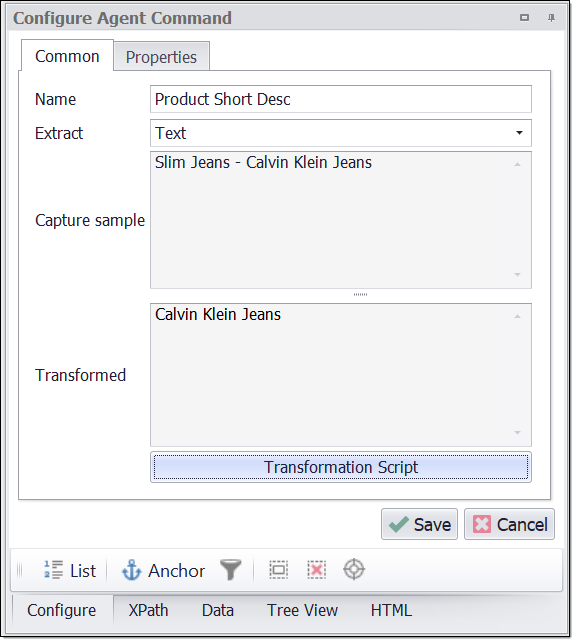This screenshot has width=575, height=642.
Task: Click the dashed selection box icon
Action: point(278,570)
